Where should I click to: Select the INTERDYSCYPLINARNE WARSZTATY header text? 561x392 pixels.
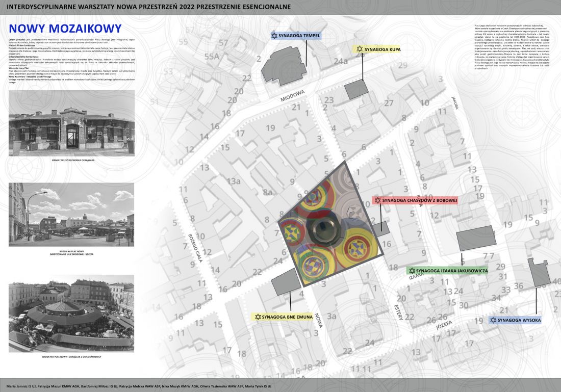pyautogui.click(x=149, y=7)
